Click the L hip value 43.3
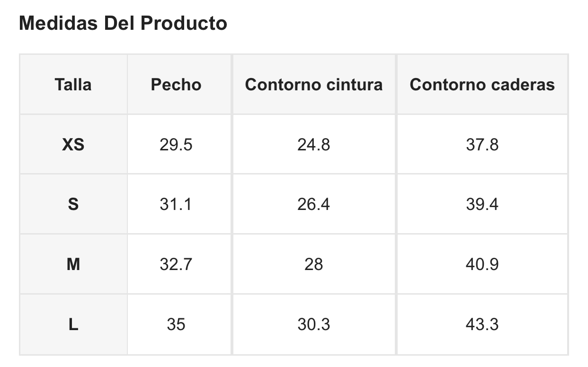This screenshot has height=367, width=588. [x=482, y=324]
